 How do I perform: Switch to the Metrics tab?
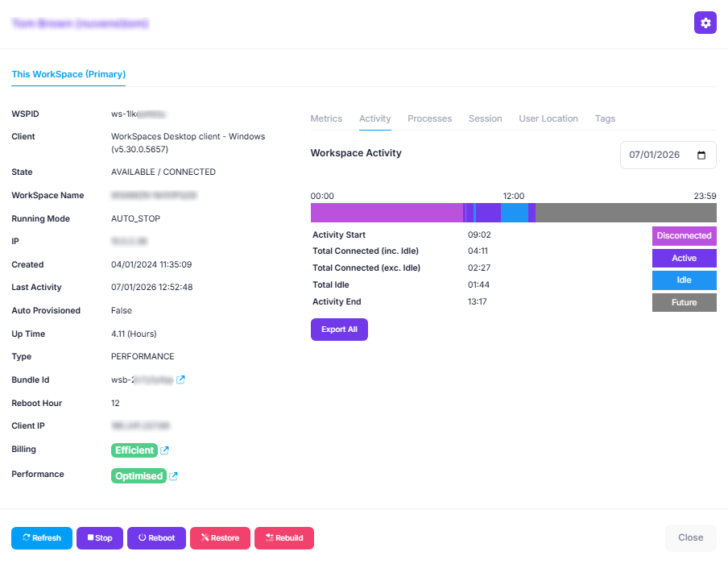[326, 118]
